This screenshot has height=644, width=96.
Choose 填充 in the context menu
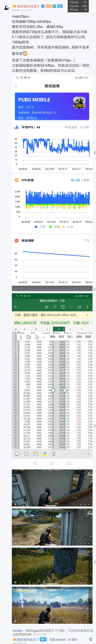(61, 337)
